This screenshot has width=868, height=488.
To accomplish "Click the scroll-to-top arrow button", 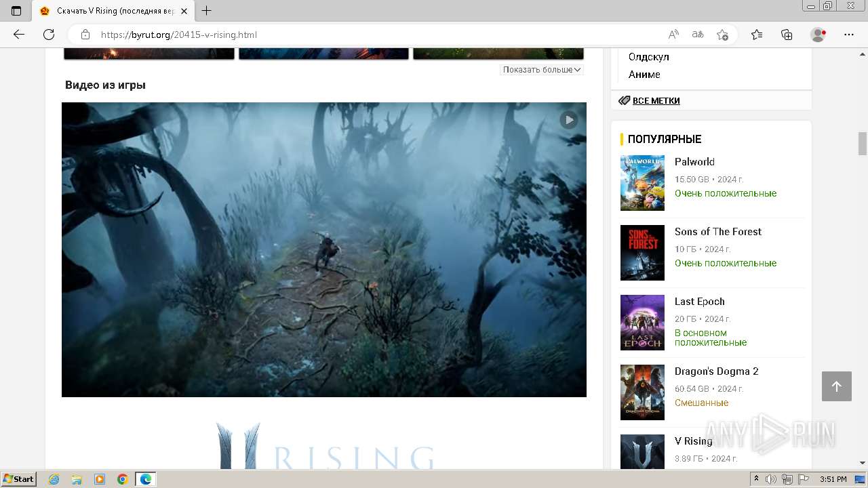I will click(836, 386).
